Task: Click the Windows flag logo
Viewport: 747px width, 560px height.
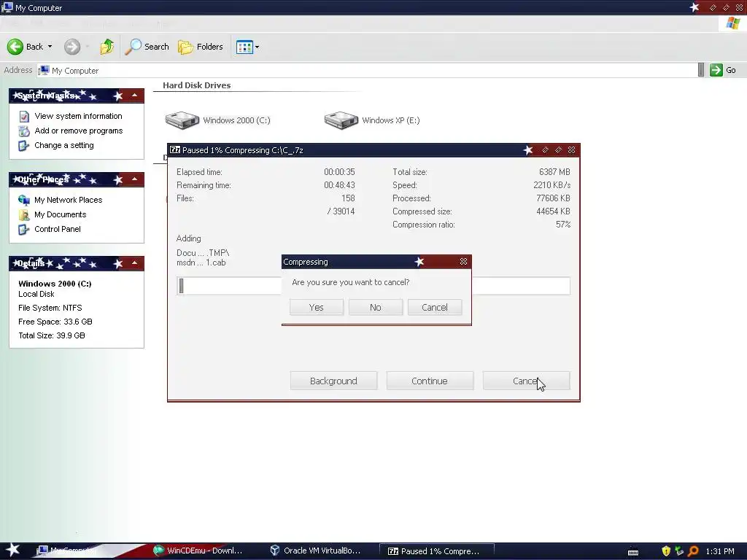Action: coord(733,23)
